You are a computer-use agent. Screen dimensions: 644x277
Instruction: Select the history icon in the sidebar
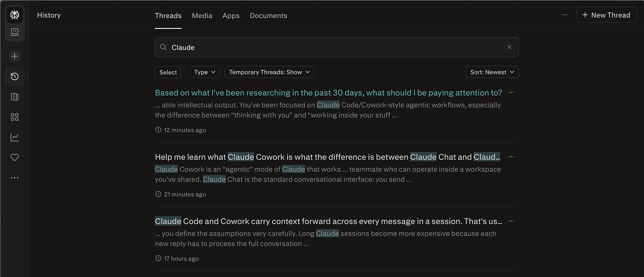(x=15, y=76)
